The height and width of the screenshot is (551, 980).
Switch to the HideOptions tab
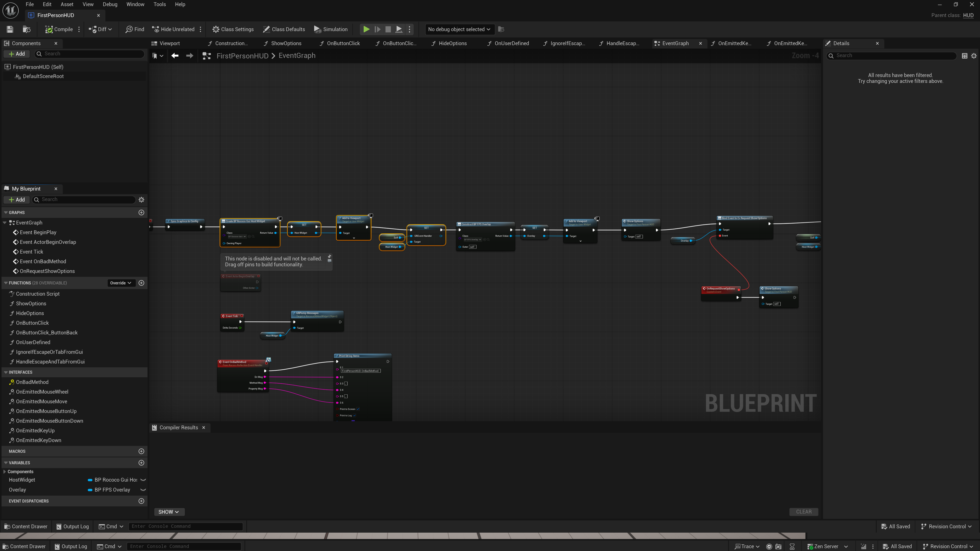tap(452, 43)
